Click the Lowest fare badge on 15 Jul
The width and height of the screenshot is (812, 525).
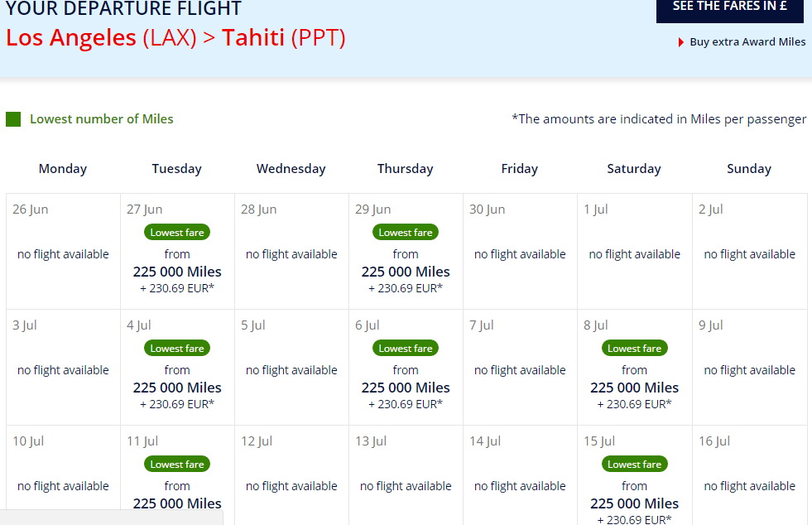click(x=634, y=465)
